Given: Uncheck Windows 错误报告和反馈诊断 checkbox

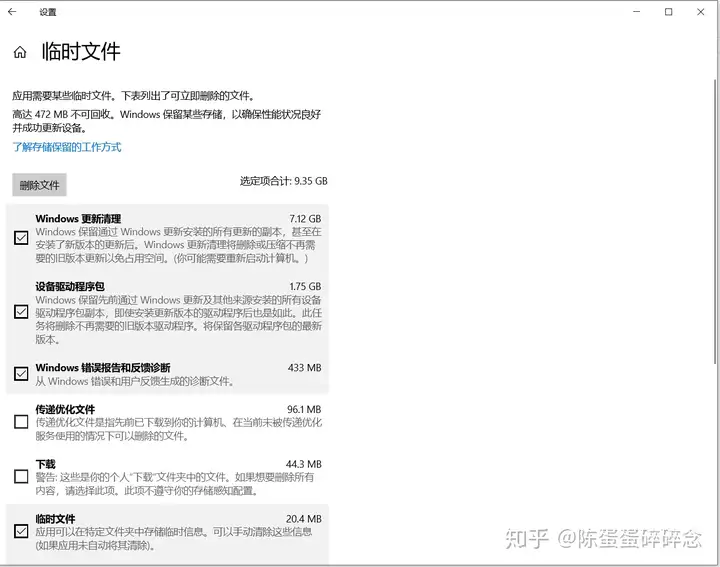Looking at the screenshot, I should click(x=21, y=374).
